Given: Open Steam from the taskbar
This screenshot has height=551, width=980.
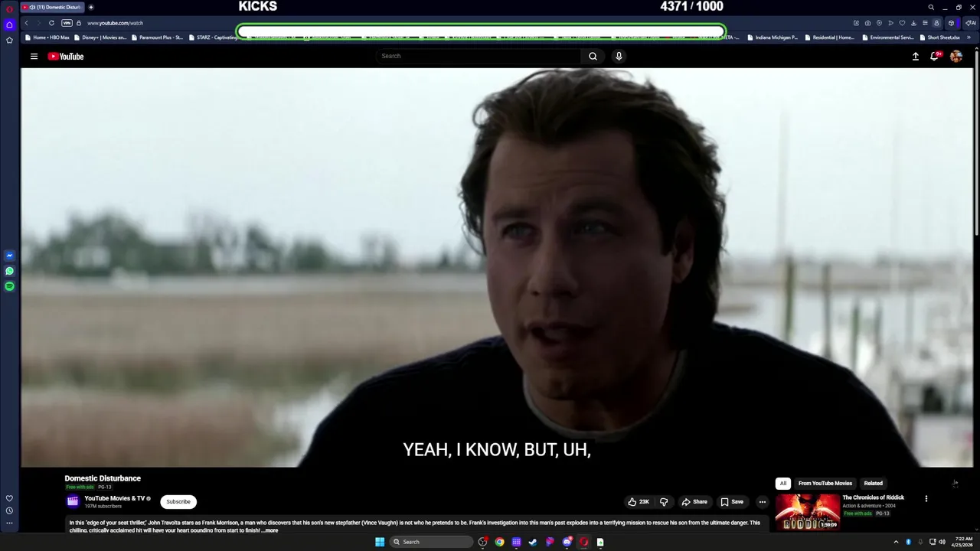Looking at the screenshot, I should point(533,542).
